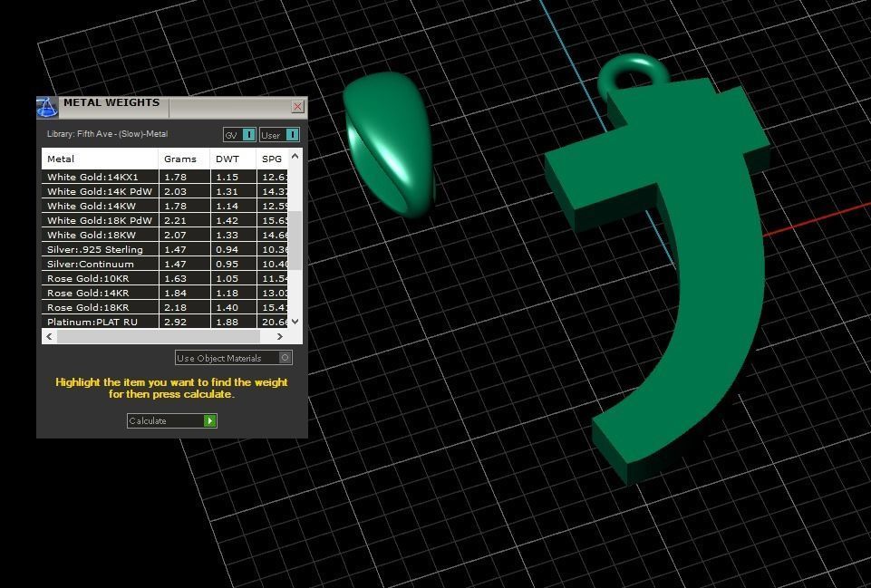Click the Matrix logo icon in panel header

pos(47,107)
